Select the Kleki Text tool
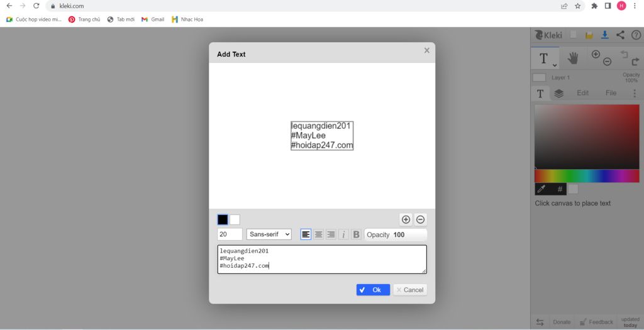The image size is (644, 330). point(543,58)
